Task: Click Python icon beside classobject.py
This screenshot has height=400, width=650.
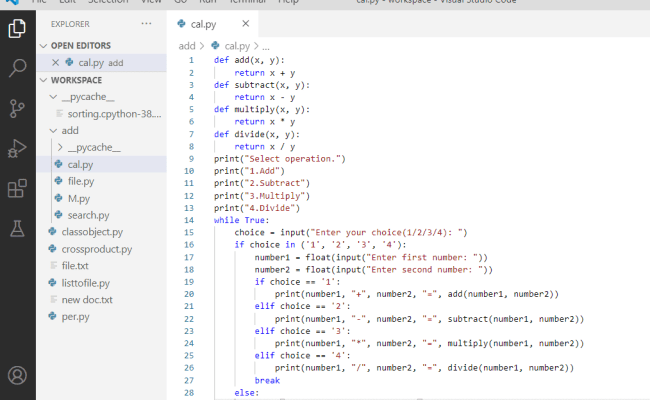Action: pos(52,232)
